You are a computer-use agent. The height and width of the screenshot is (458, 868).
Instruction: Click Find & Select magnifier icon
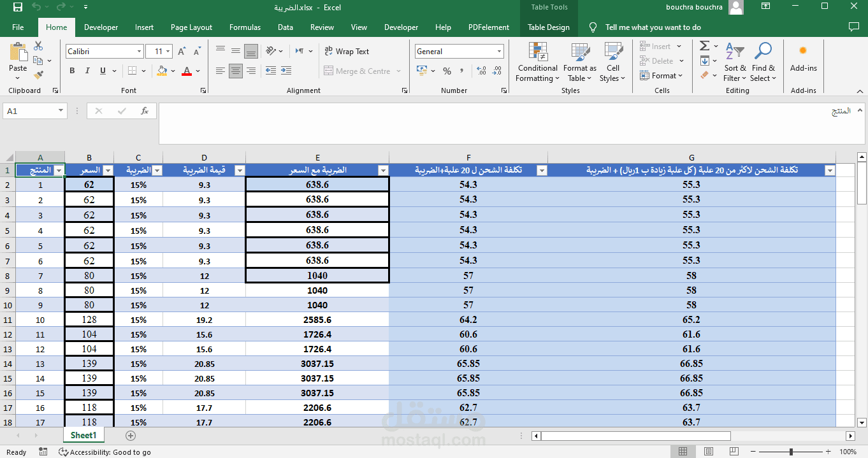coord(763,62)
